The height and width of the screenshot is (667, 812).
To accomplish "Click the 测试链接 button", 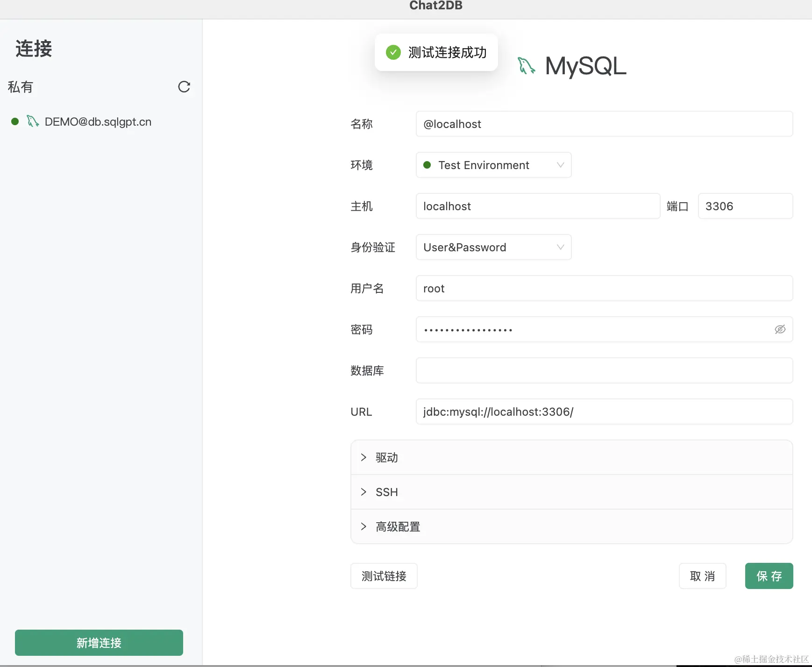I will pos(384,576).
